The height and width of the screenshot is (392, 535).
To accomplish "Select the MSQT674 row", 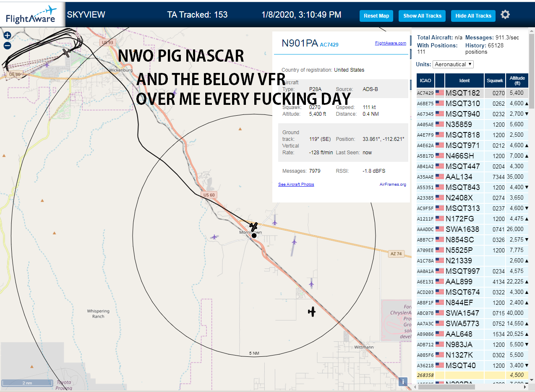I will [x=472, y=292].
